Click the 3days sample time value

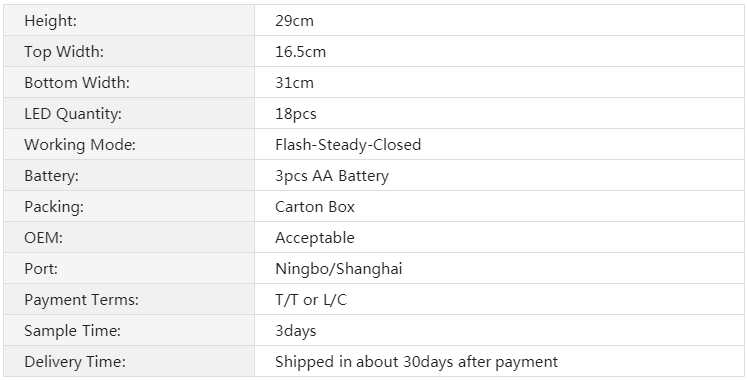point(296,331)
